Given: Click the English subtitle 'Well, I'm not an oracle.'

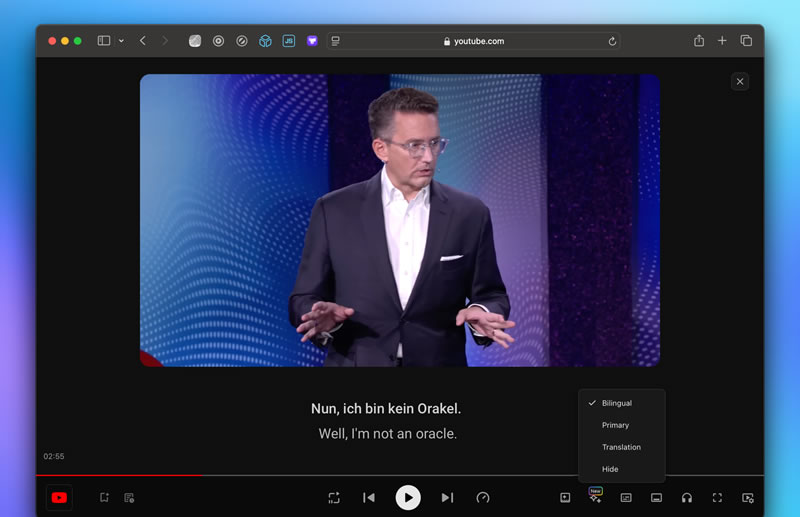Looking at the screenshot, I should (x=388, y=434).
